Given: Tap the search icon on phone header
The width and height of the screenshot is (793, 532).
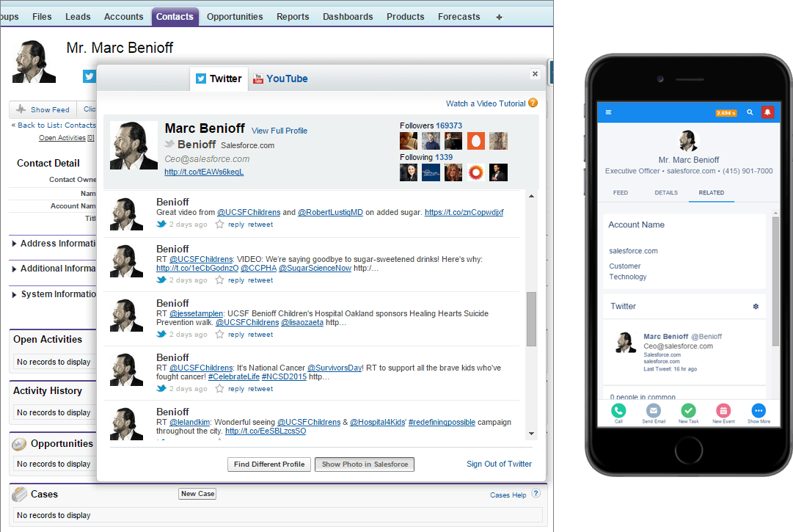Looking at the screenshot, I should 750,112.
